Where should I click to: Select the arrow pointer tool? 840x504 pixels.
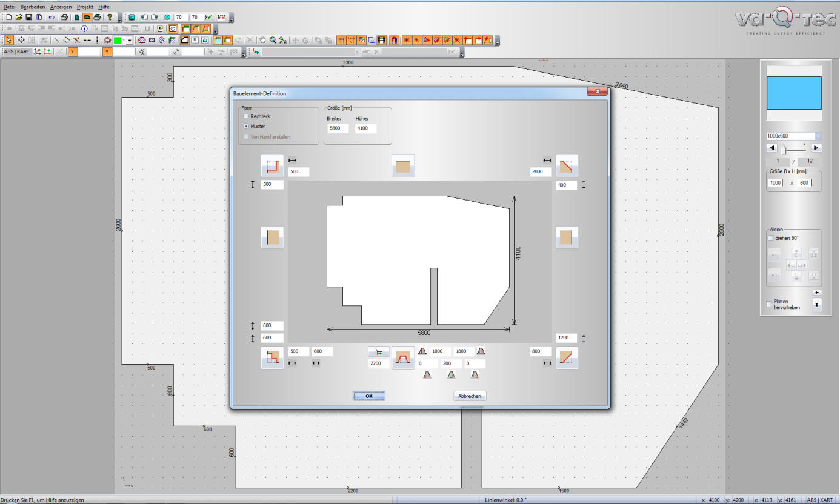(x=8, y=40)
